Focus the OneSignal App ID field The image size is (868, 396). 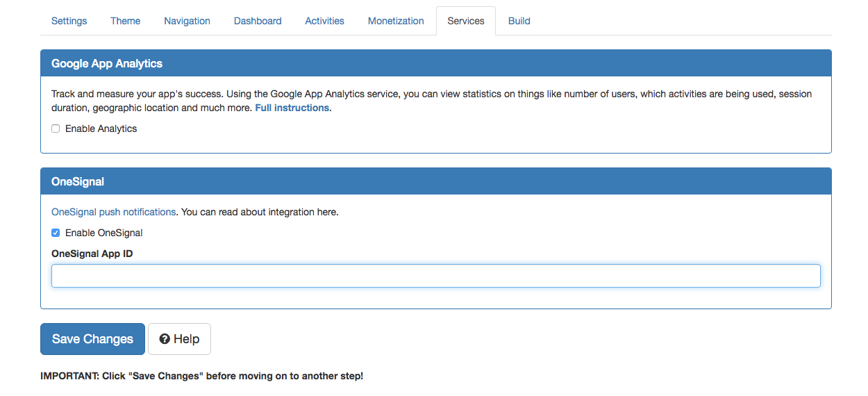click(x=436, y=276)
